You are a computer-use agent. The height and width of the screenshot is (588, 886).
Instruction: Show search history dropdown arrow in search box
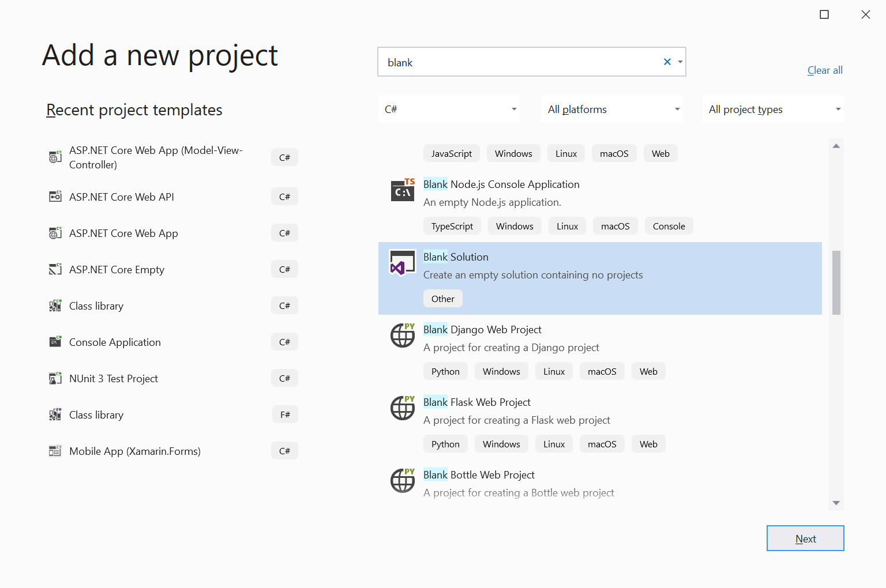(x=680, y=62)
